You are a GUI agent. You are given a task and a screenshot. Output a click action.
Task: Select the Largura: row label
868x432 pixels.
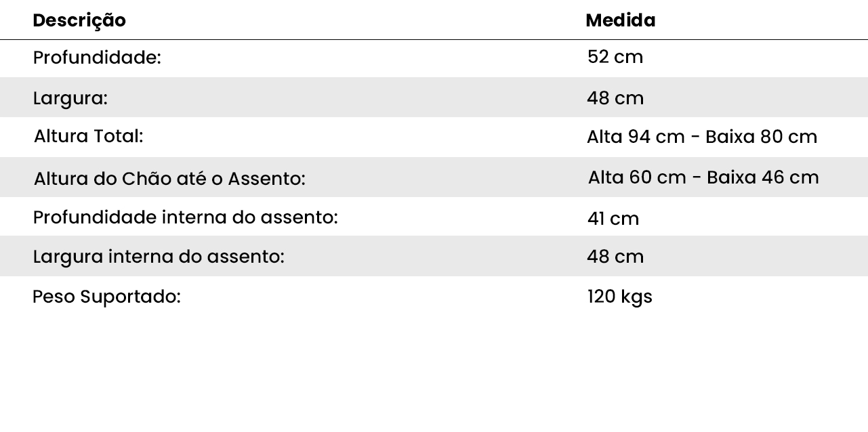(70, 98)
